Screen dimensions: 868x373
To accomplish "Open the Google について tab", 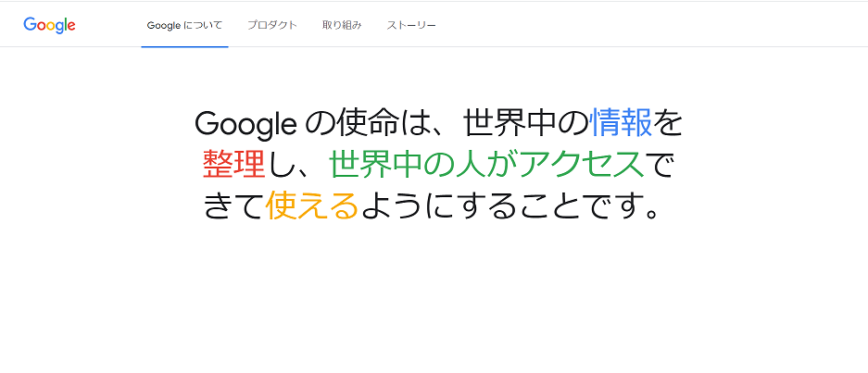I will pyautogui.click(x=184, y=25).
